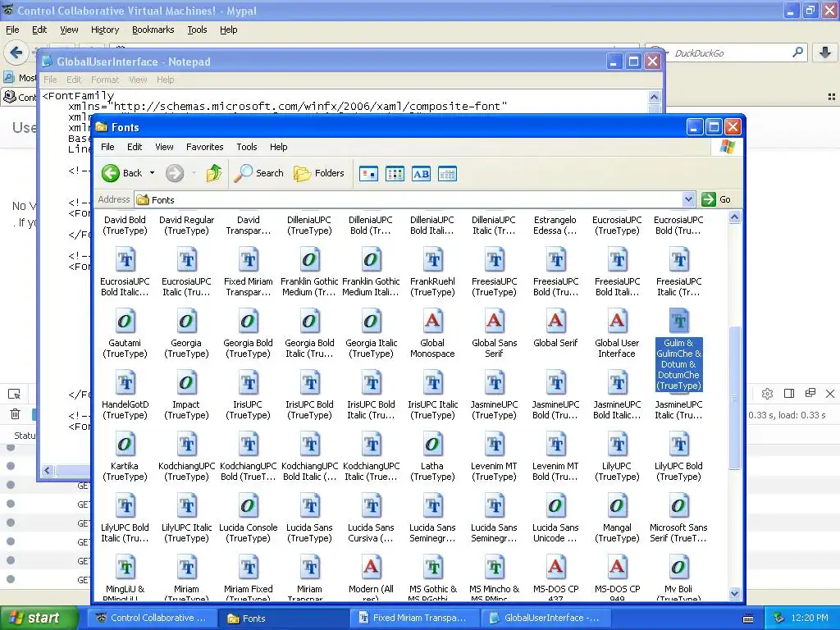Switch to Details view button in Fonts
Viewport: 840px width, 630px height.
point(447,174)
